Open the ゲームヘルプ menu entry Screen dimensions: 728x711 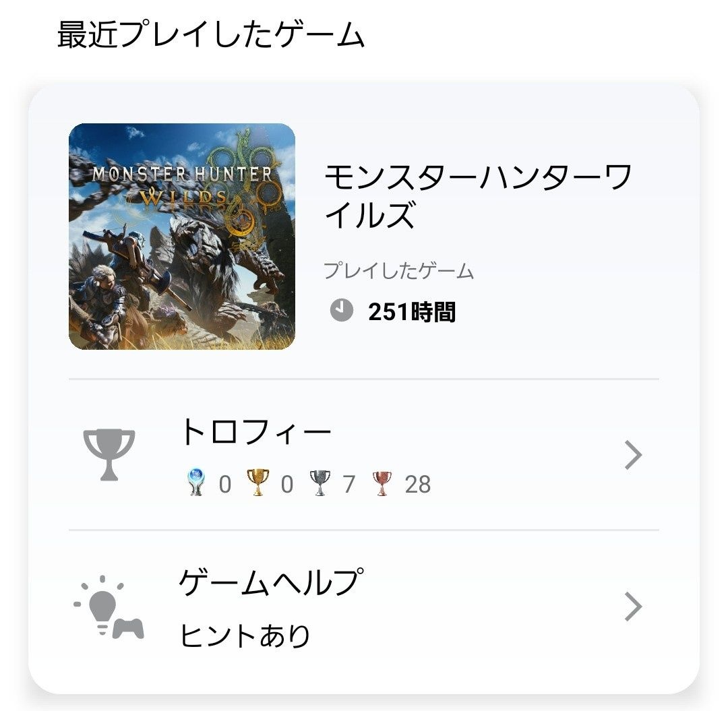coord(364,607)
